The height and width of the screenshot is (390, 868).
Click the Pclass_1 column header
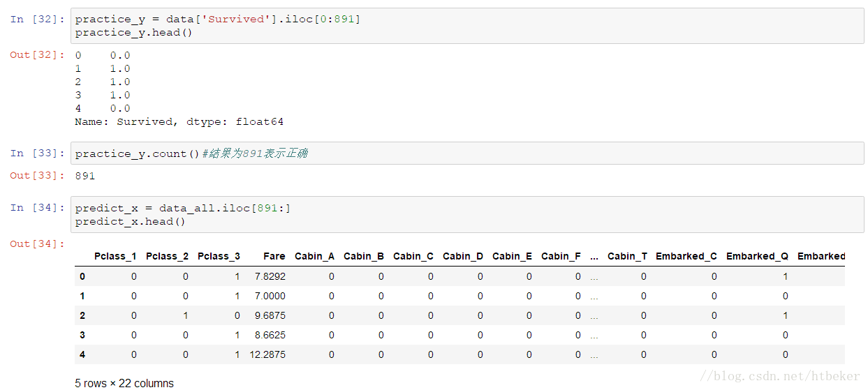coord(116,256)
